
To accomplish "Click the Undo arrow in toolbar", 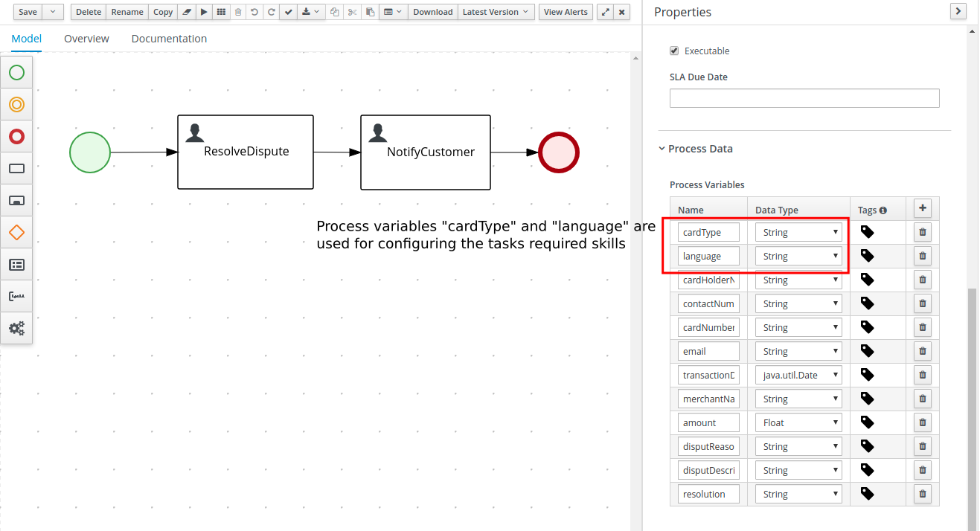I will click(x=254, y=12).
